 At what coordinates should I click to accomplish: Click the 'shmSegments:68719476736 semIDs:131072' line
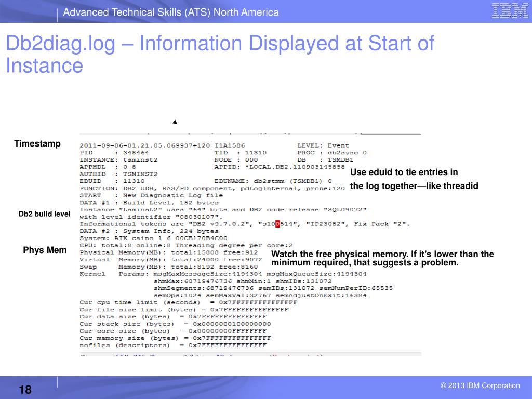[273, 288]
